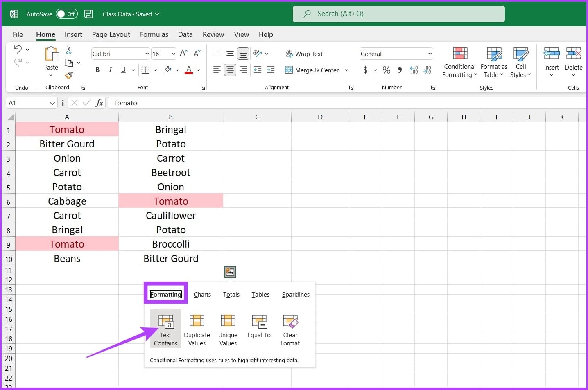Click Wrap Text button
The height and width of the screenshot is (390, 588).
[304, 54]
